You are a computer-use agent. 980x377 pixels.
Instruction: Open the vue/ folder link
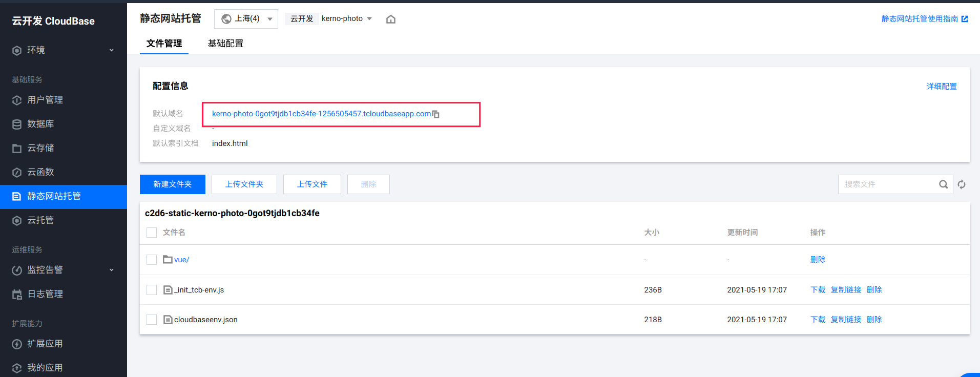coord(181,260)
